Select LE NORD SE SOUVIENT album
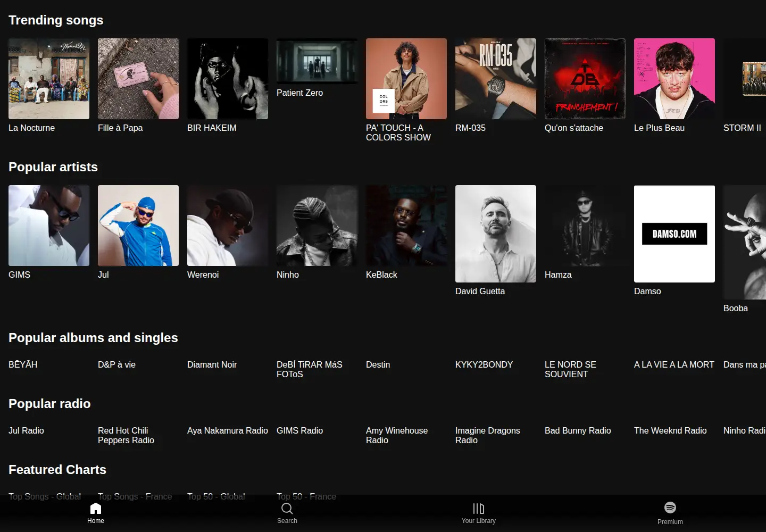766x532 pixels. (570, 369)
